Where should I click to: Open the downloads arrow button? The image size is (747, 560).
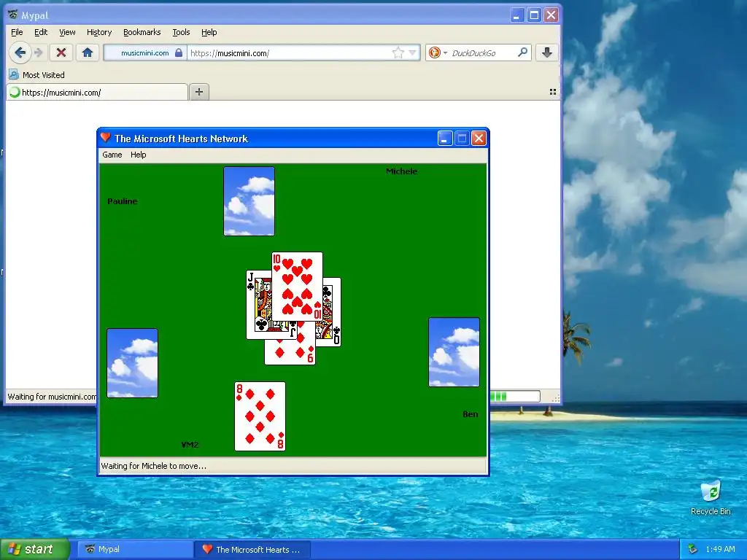tap(547, 52)
